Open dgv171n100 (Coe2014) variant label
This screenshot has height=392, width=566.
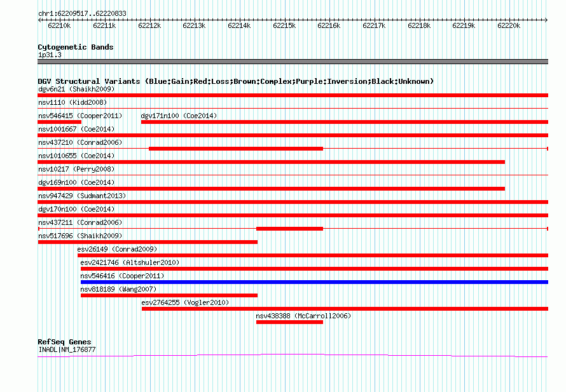179,116
